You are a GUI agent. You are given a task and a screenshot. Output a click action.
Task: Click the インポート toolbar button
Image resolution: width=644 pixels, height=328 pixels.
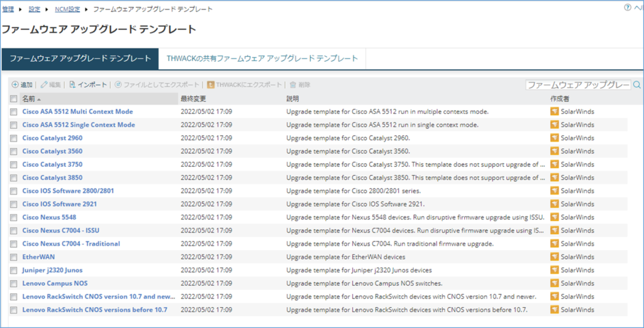coord(88,85)
